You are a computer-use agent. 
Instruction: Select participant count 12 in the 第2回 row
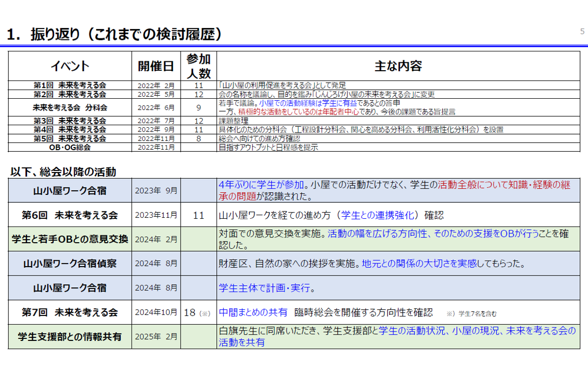(199, 95)
